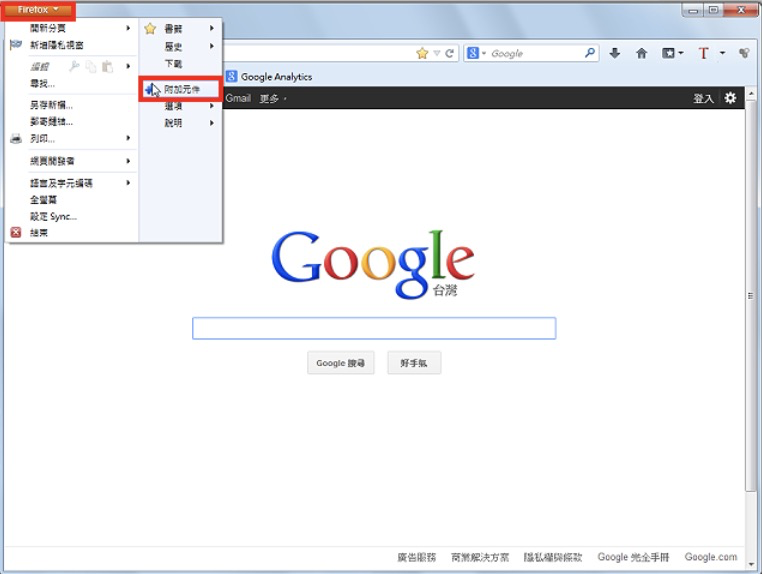Screen dimensions: 762x574
Task: Expand the 書籤 bookmarks submenu arrow
Action: click(211, 28)
